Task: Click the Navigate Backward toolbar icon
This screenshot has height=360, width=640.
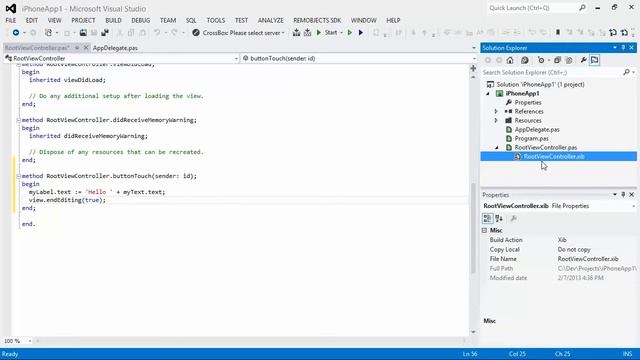Action: (x=16, y=33)
